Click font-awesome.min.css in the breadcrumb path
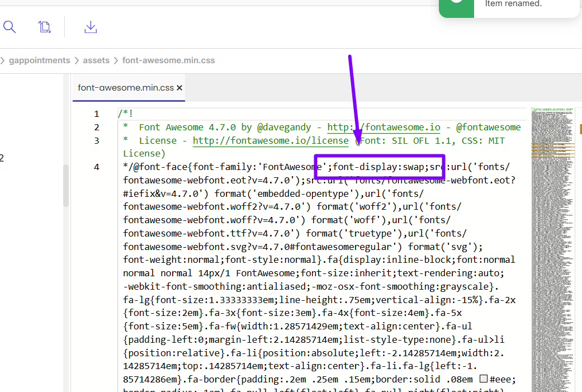Screen dimensions: 582x392 click(x=168, y=60)
